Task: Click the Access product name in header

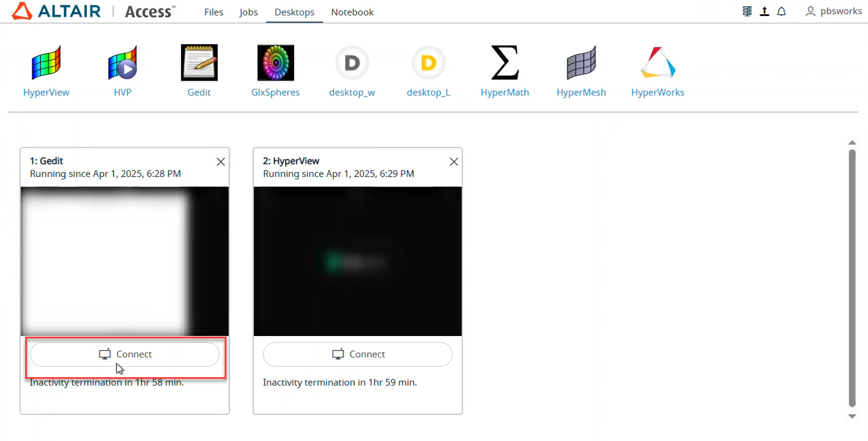Action: tap(150, 11)
